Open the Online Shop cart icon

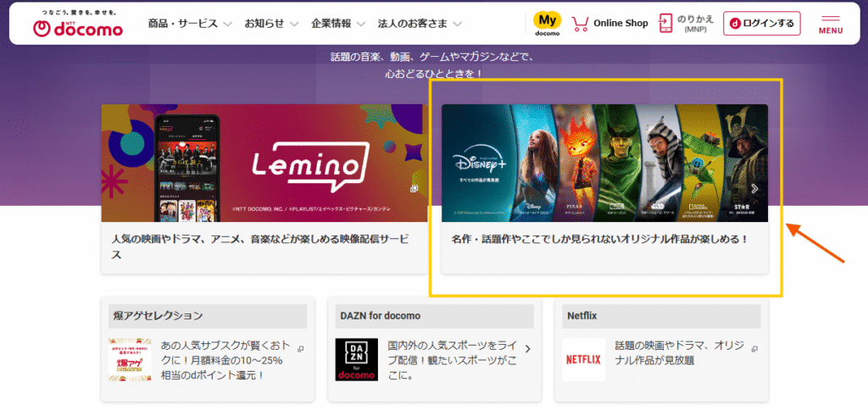(x=581, y=24)
